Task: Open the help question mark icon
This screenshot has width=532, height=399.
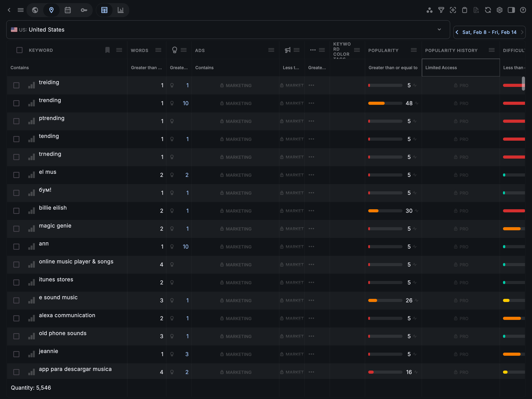Action: pyautogui.click(x=523, y=10)
